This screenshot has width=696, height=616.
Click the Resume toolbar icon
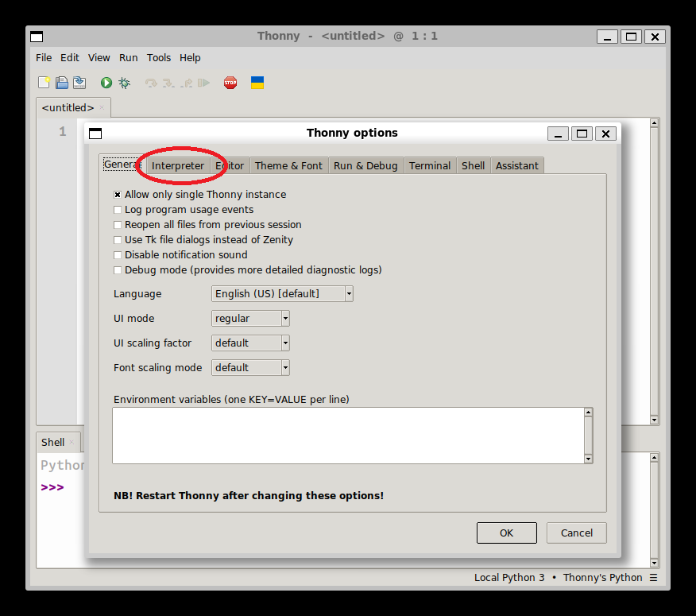[x=203, y=83]
